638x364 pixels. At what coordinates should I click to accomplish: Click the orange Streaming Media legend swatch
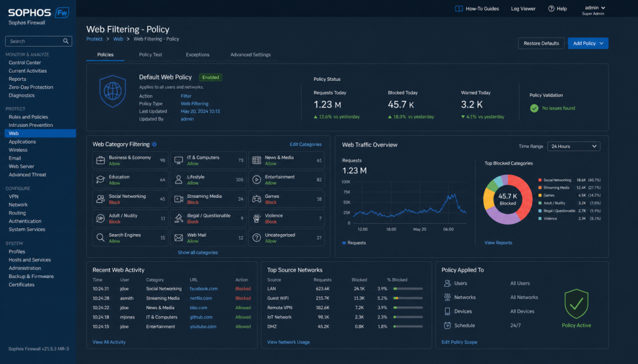pos(540,188)
